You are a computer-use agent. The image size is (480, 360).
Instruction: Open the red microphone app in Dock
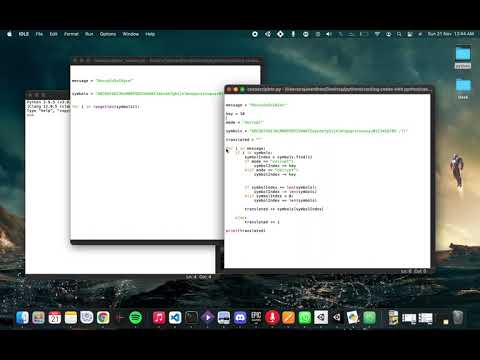272,318
